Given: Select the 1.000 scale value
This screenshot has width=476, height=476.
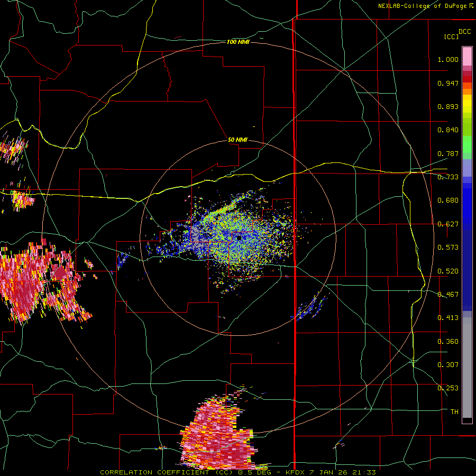Looking at the screenshot, I should (448, 59).
